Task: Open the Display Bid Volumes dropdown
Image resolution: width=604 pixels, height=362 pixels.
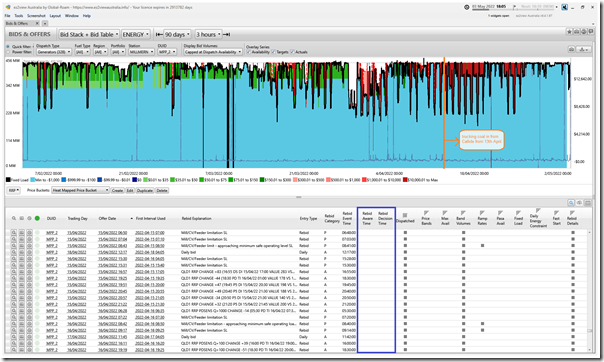Action: tap(213, 52)
